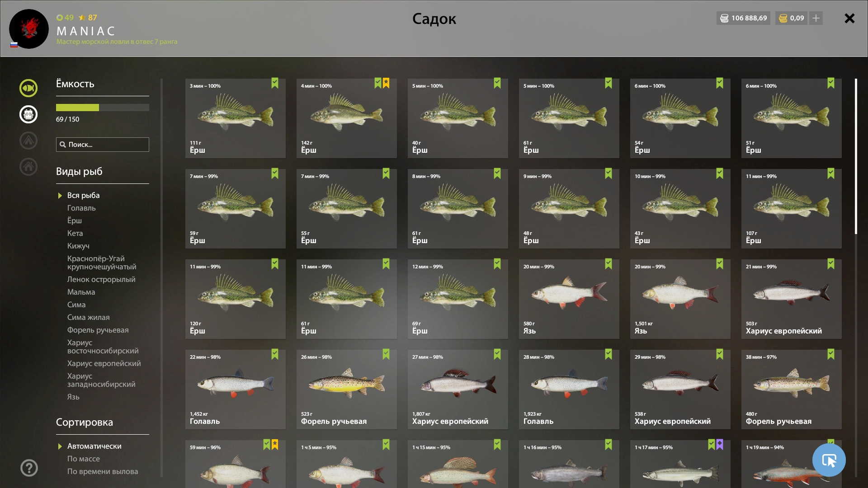Sort fish По массе
The height and width of the screenshot is (488, 868).
coord(84,459)
